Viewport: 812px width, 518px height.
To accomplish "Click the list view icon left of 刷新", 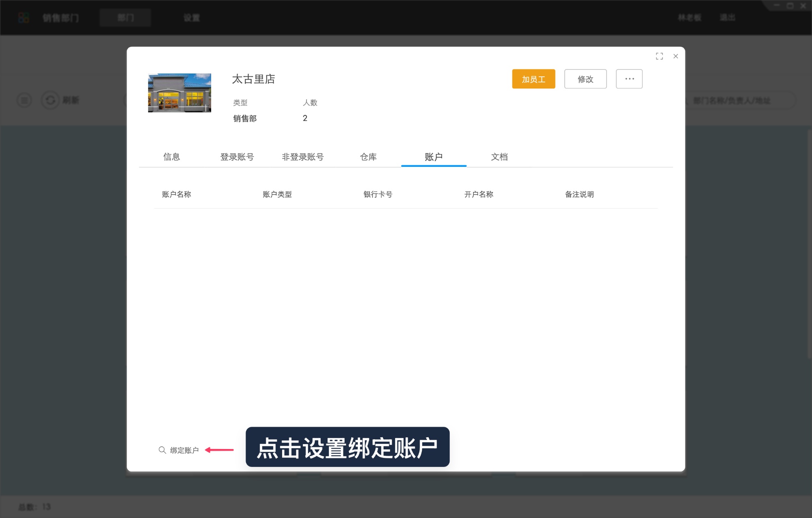I will point(24,100).
